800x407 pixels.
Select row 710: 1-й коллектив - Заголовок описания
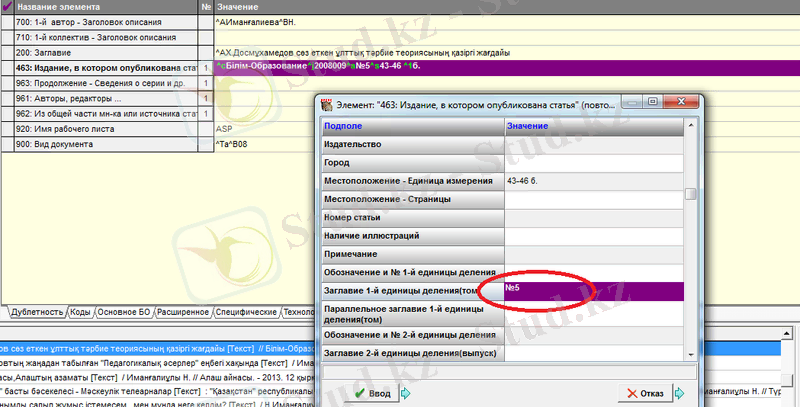pyautogui.click(x=106, y=38)
